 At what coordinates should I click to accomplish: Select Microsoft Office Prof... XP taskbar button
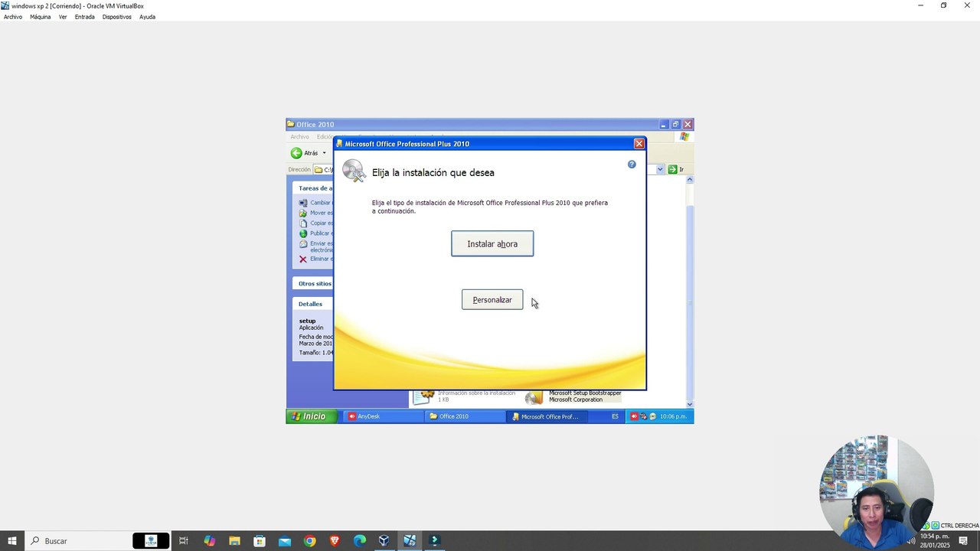pos(547,416)
